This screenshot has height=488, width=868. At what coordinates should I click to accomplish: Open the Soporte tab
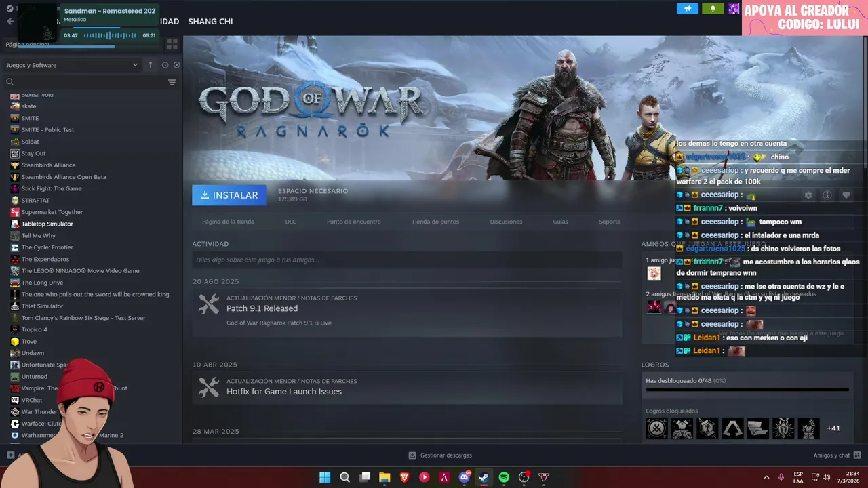click(610, 222)
